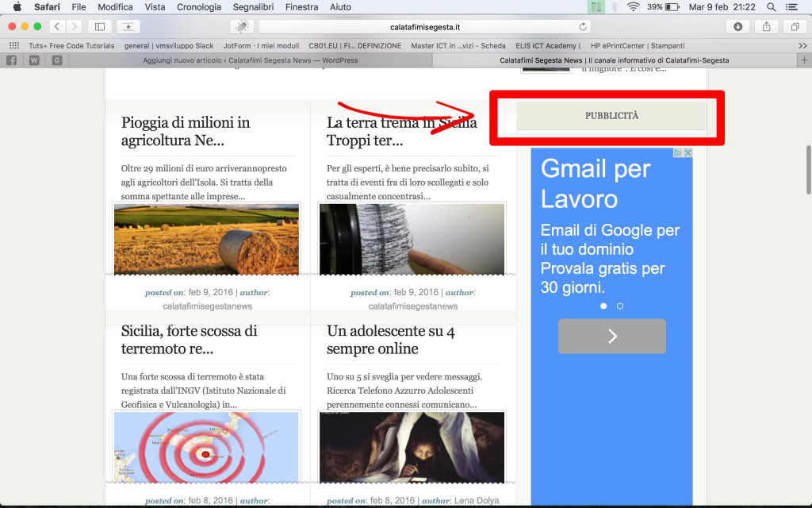
Task: Open Notification Center in the menu bar
Action: pos(792,6)
